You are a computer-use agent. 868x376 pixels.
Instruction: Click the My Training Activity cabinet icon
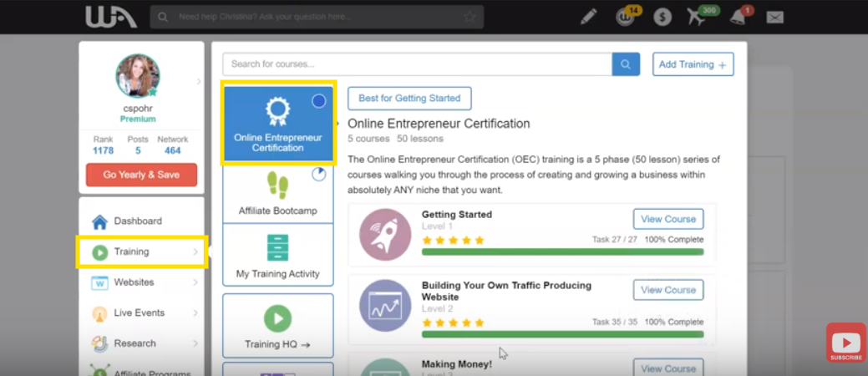tap(278, 247)
